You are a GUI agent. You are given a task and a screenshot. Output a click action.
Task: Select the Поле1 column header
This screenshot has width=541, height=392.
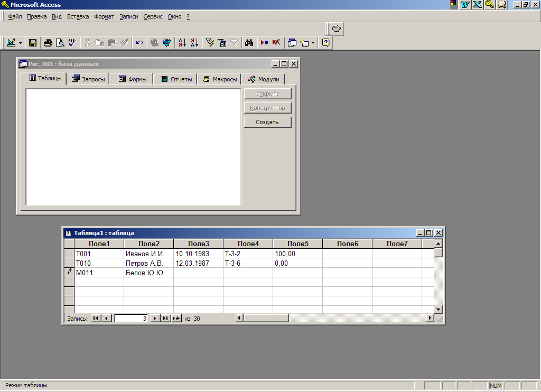click(99, 244)
